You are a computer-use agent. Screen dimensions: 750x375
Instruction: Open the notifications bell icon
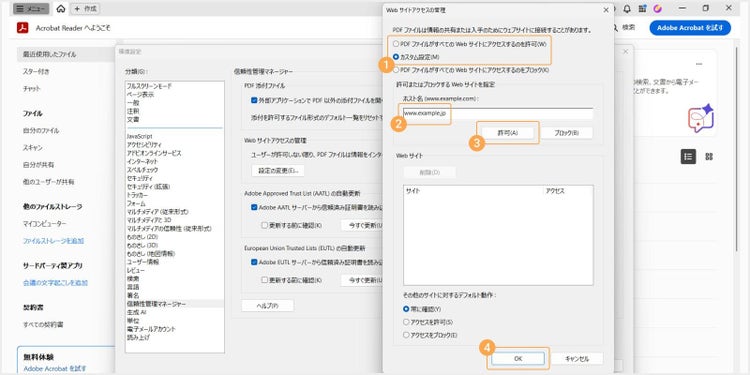coord(627,9)
